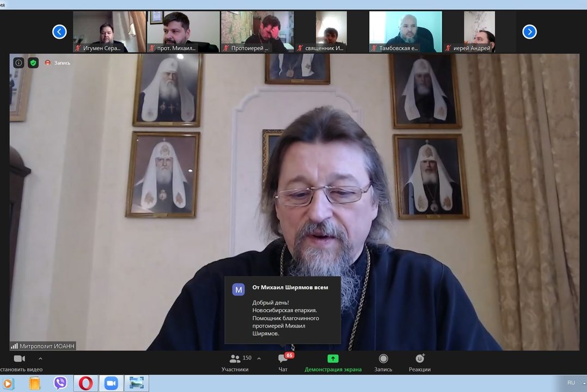Select the иерей Андрей participant thumbnail
Viewport: 587px width, 392px height.
coord(479,32)
